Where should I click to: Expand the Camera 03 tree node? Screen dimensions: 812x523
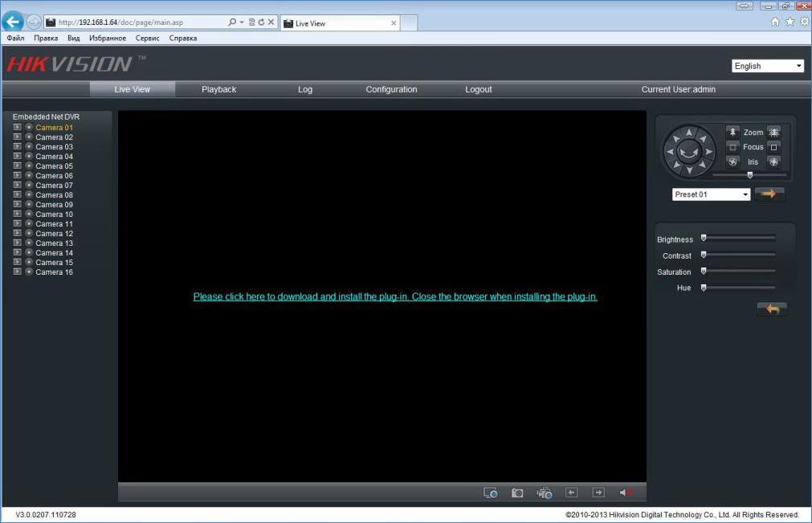coord(17,147)
